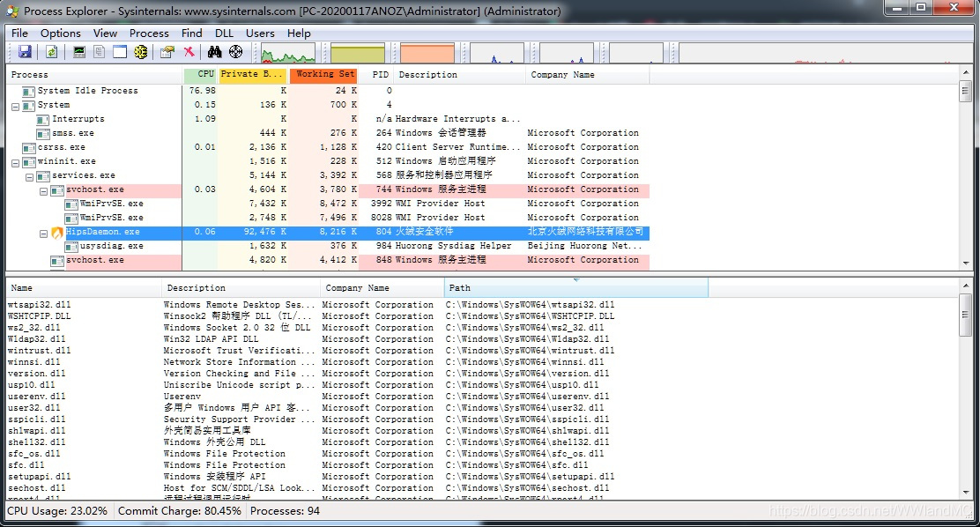Open the Users menu

(260, 33)
